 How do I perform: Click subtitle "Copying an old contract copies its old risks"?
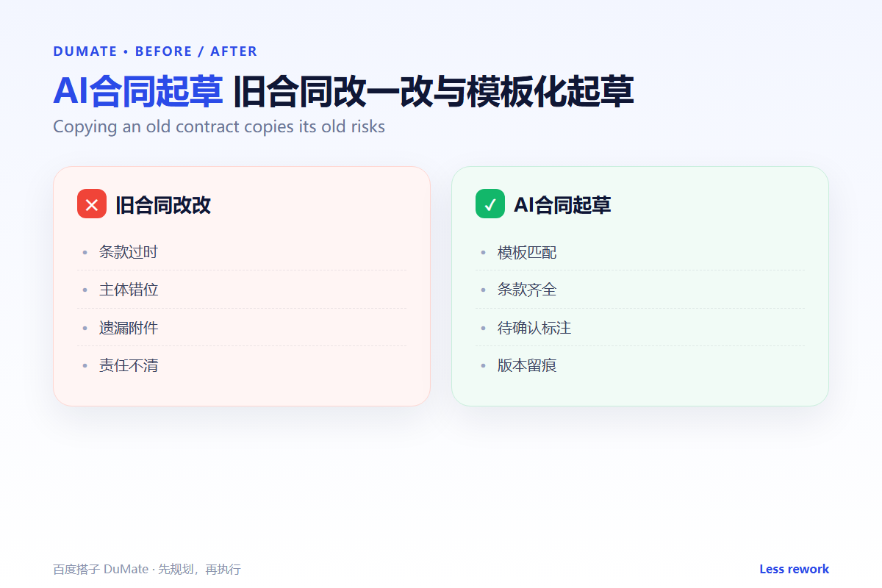pos(219,126)
